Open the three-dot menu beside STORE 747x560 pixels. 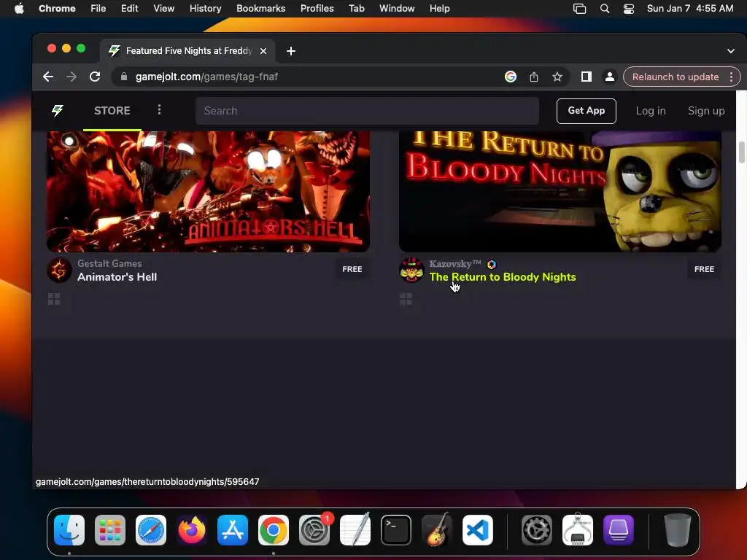click(x=159, y=110)
